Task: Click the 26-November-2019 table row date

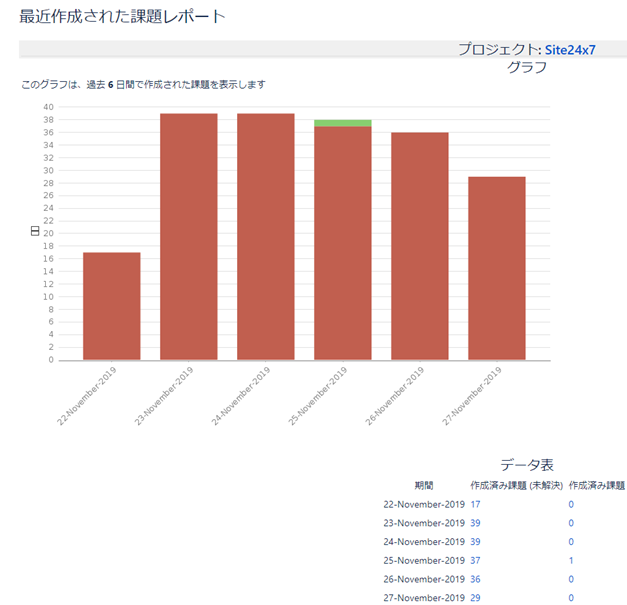Action: pyautogui.click(x=424, y=579)
